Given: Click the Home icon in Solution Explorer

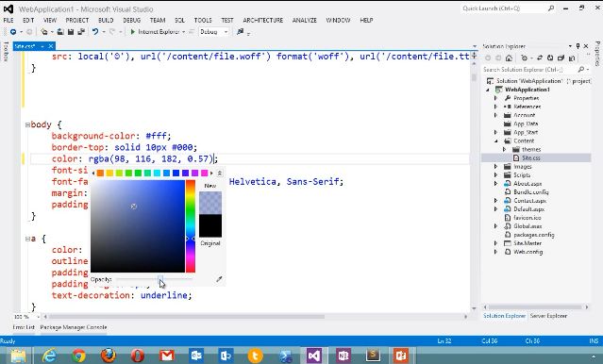Looking at the screenshot, I should coord(509,58).
